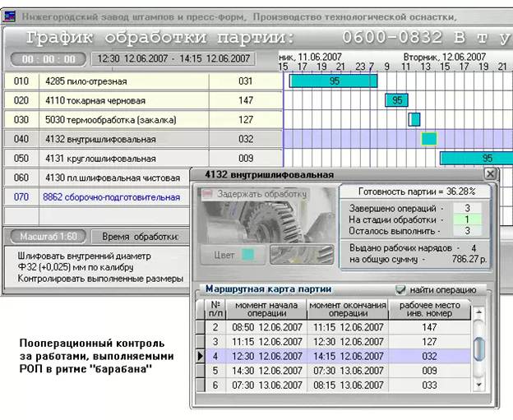The image size is (513, 420).
Task: Click the date range field 12:30 12.06.2007 - 14:15
Action: coord(173,59)
